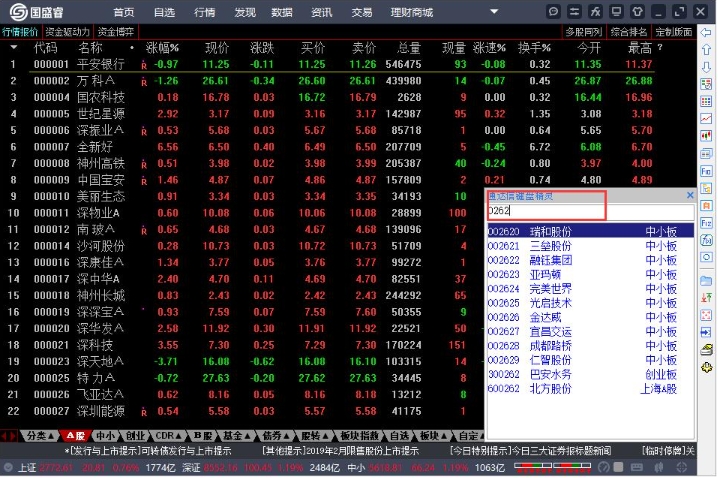Sort by 总量 column header
718x478 pixels.
[409, 48]
